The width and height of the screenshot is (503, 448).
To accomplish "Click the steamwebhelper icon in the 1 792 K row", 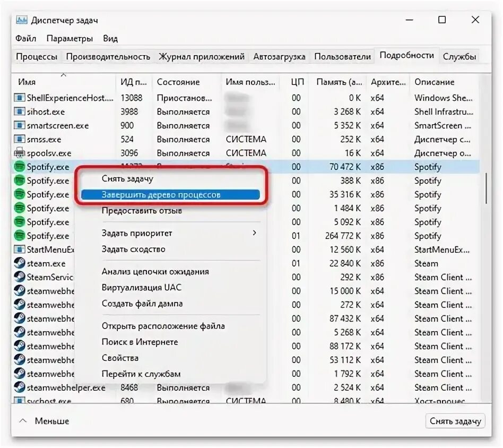I will (20, 374).
